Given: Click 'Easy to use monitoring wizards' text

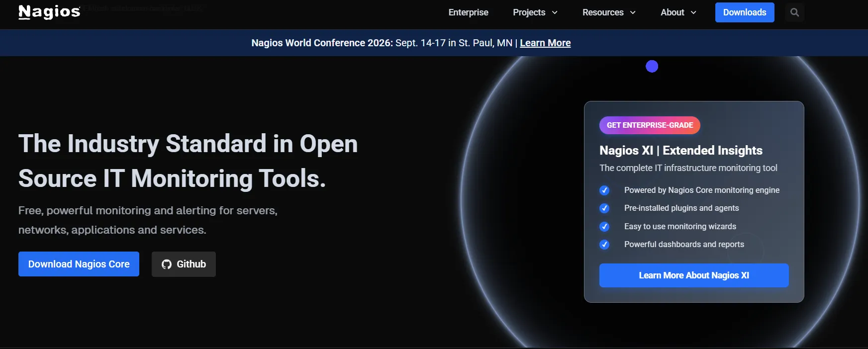Looking at the screenshot, I should [680, 227].
